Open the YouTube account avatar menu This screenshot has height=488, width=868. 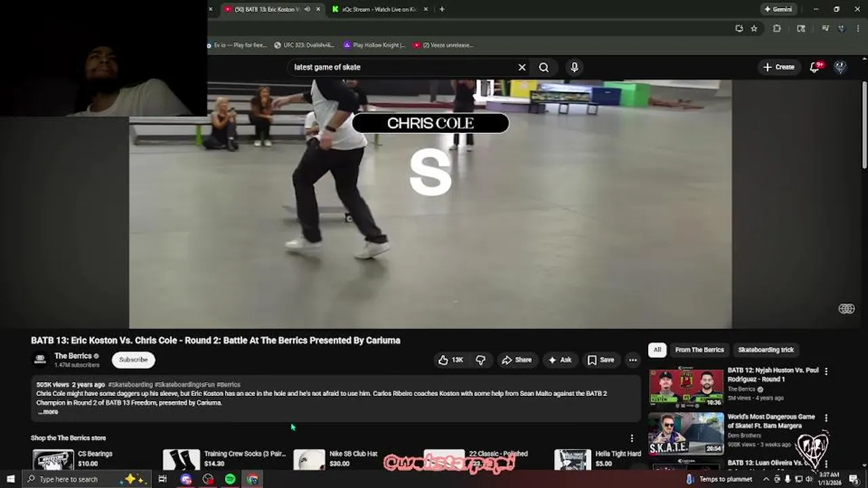pyautogui.click(x=840, y=67)
